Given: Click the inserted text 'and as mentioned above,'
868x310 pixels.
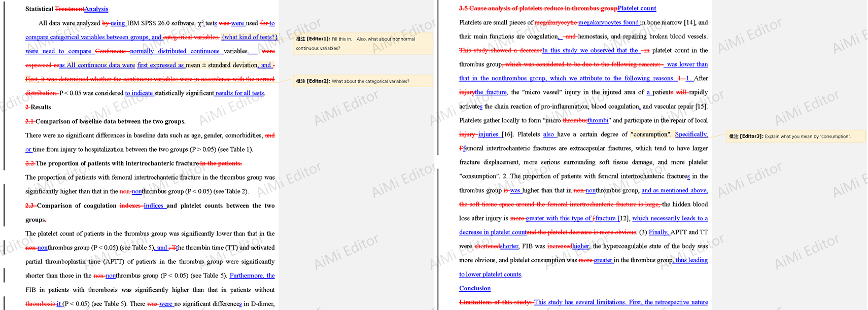Looking at the screenshot, I should [675, 190].
